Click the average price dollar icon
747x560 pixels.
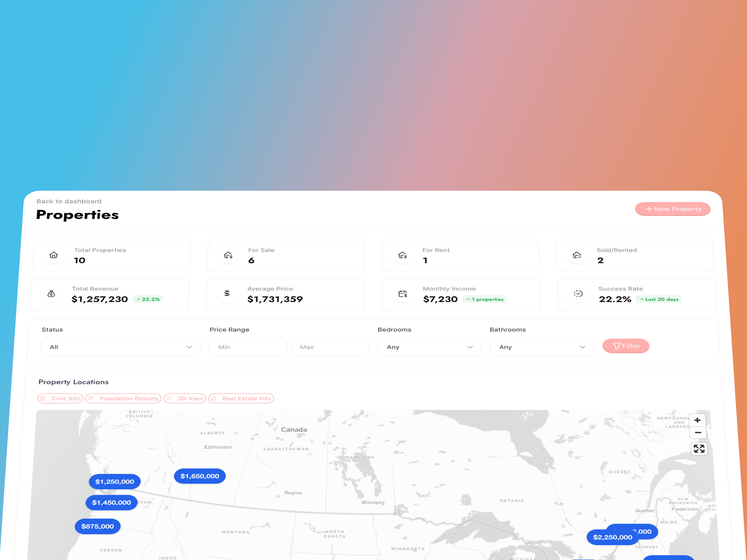(x=226, y=294)
